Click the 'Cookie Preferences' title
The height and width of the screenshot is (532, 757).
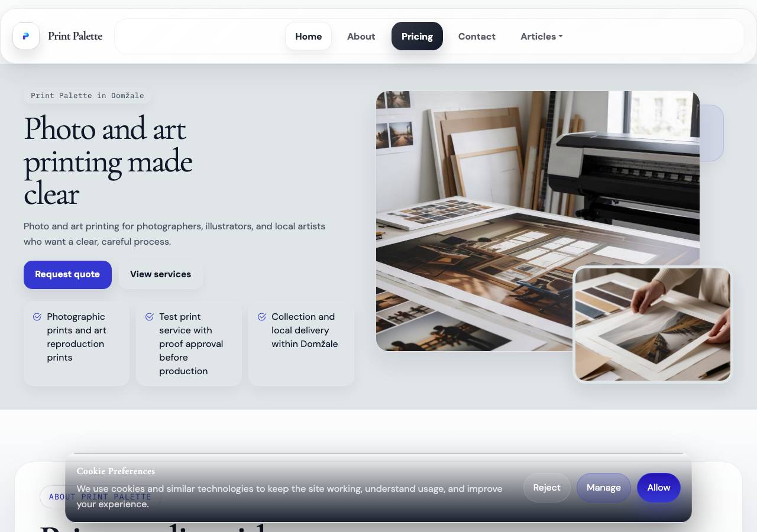[116, 471]
